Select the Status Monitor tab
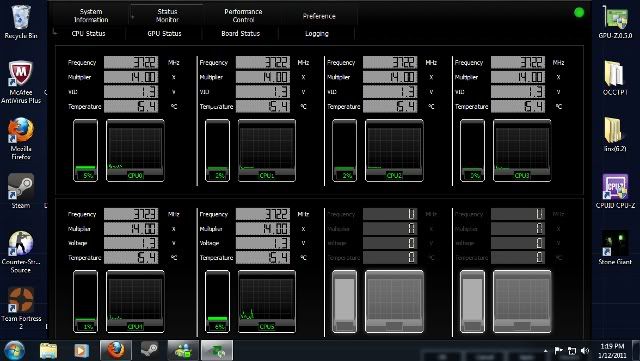Image resolution: width=640 pixels, height=361 pixels. 167,16
